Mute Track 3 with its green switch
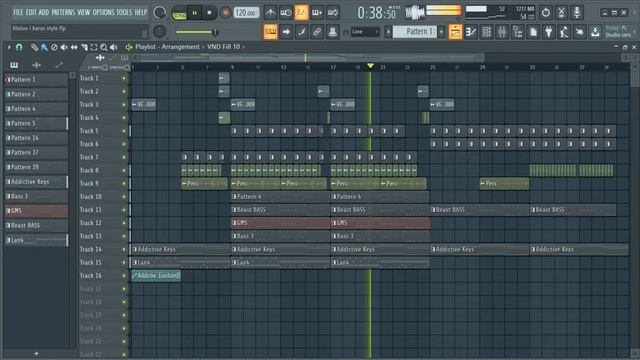Image resolution: width=640 pixels, height=360 pixels. [x=124, y=104]
